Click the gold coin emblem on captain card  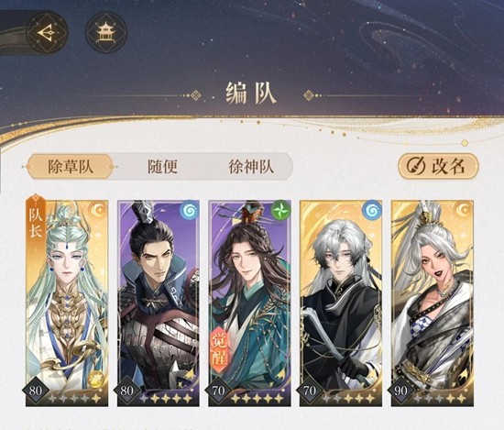click(95, 377)
